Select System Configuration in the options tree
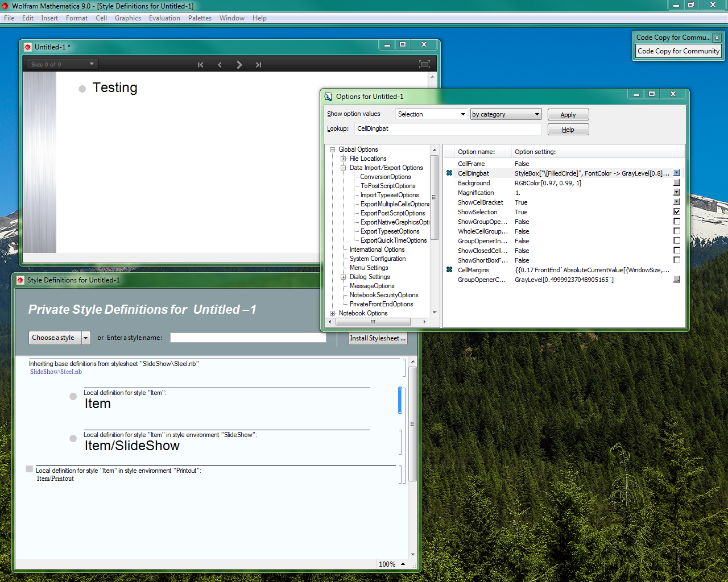This screenshot has width=728, height=582. point(378,259)
